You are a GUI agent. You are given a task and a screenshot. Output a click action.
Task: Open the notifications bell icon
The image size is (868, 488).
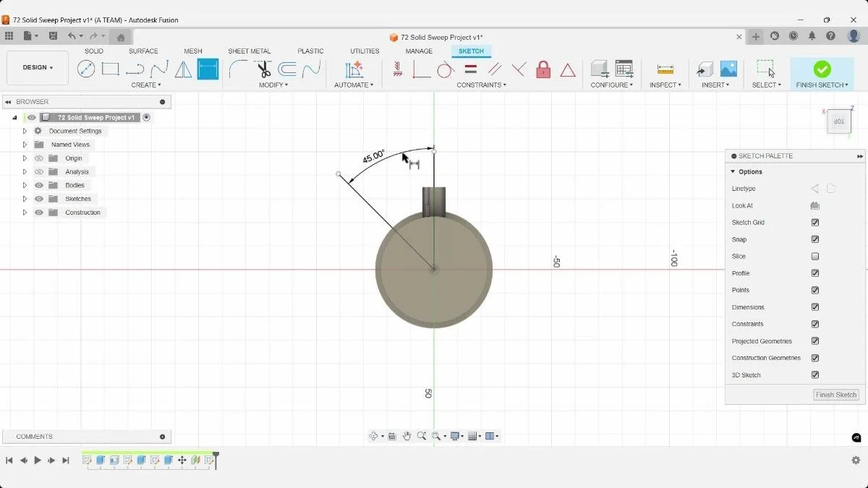pos(812,36)
